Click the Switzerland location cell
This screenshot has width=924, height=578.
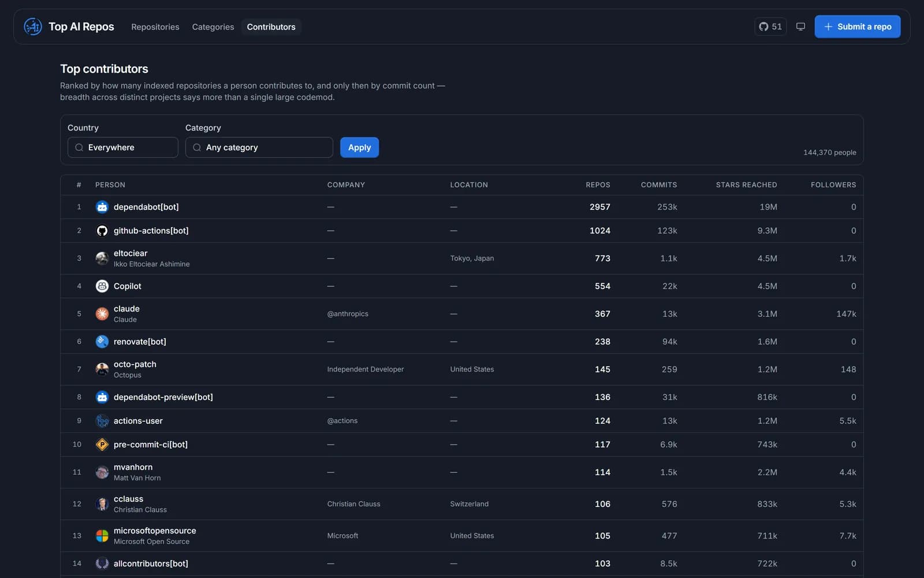point(470,504)
